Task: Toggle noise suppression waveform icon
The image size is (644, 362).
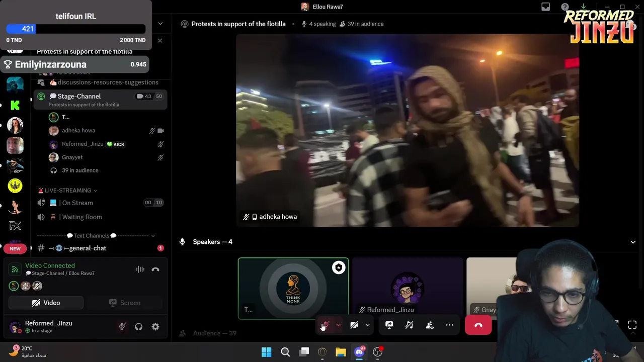Action: [x=140, y=269]
